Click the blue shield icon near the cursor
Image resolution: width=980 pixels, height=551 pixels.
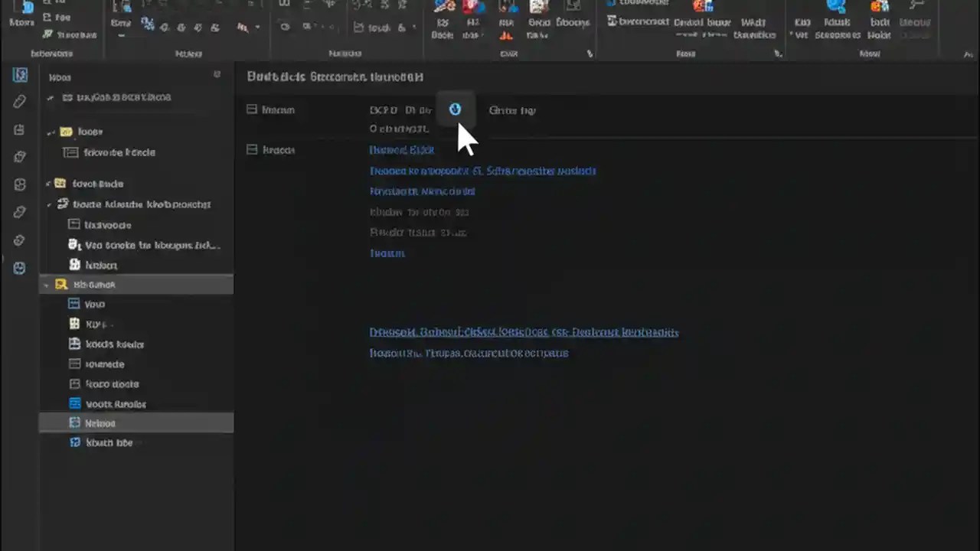pyautogui.click(x=455, y=109)
